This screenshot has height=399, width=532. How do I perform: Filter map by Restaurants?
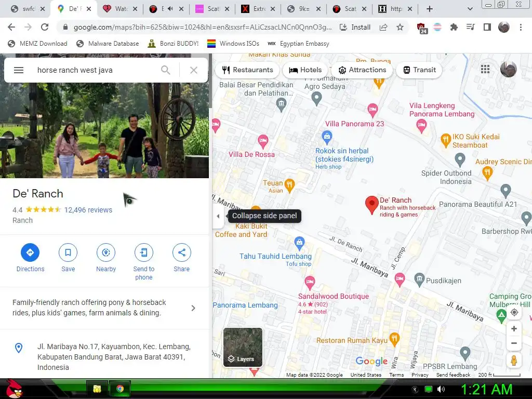click(x=248, y=70)
